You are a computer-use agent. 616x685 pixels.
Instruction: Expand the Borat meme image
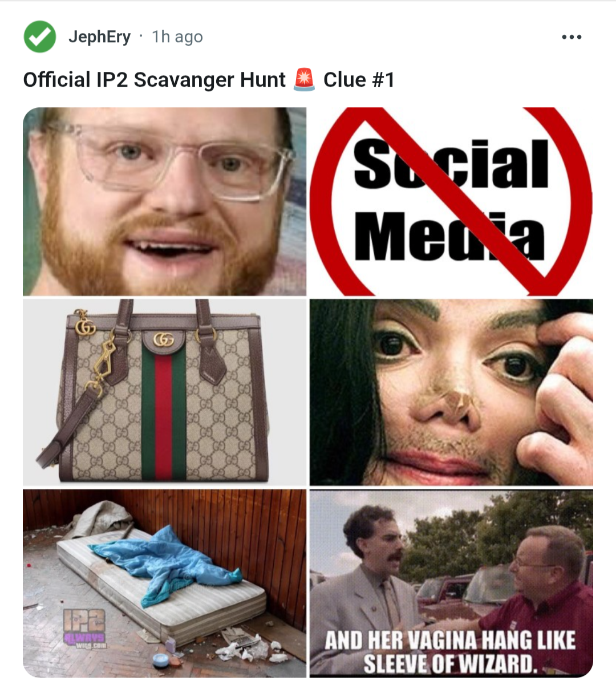tap(451, 583)
